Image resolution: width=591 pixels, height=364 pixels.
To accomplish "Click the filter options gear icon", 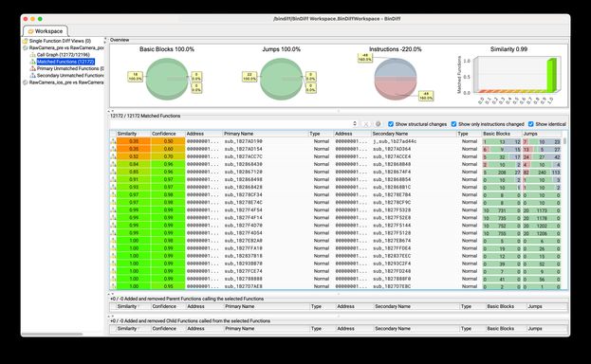I will pos(378,124).
